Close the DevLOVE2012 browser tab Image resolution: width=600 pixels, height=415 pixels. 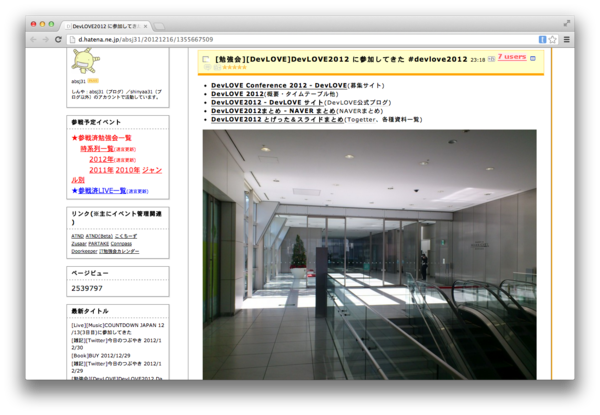tap(145, 26)
